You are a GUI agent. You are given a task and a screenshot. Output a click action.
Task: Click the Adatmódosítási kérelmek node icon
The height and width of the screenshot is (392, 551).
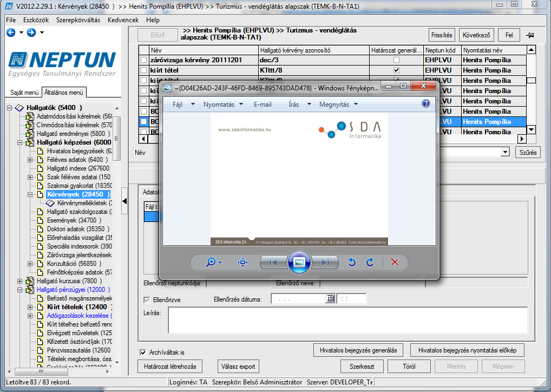(x=30, y=116)
